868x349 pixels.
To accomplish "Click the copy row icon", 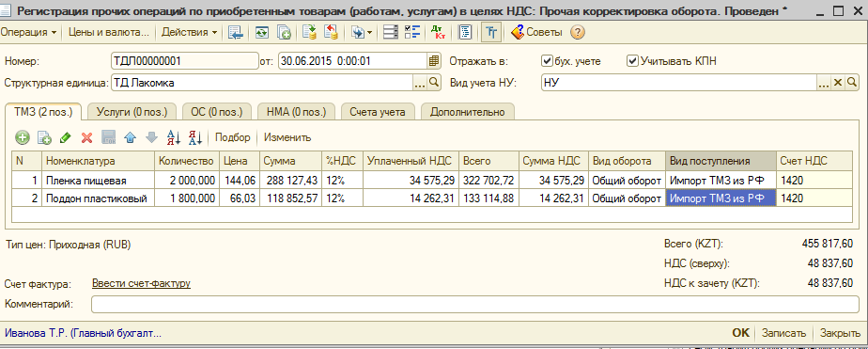I will tap(44, 137).
